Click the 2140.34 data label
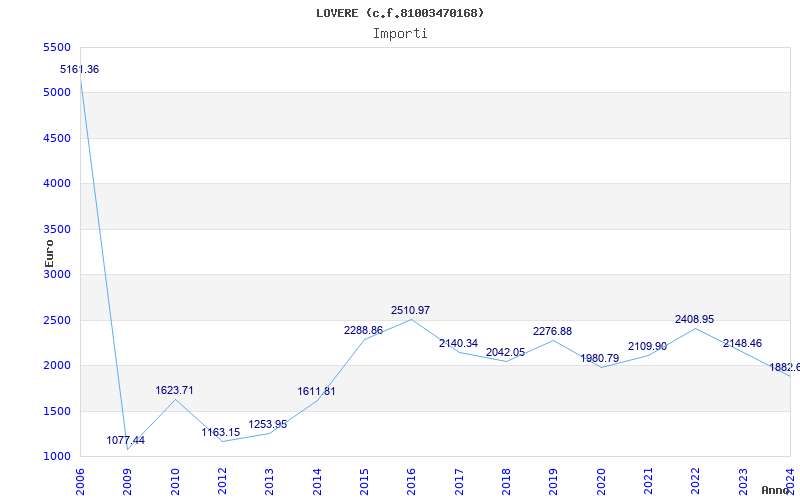Screen dimensions: 800x500 point(458,343)
